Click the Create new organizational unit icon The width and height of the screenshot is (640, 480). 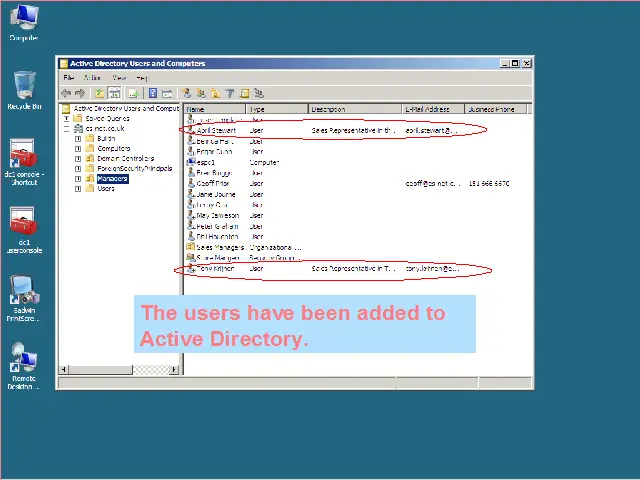click(216, 93)
